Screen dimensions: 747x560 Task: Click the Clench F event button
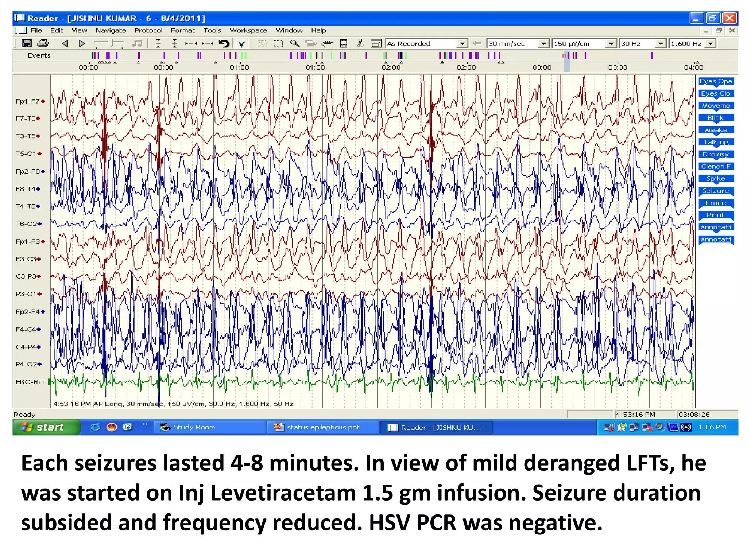(x=716, y=167)
